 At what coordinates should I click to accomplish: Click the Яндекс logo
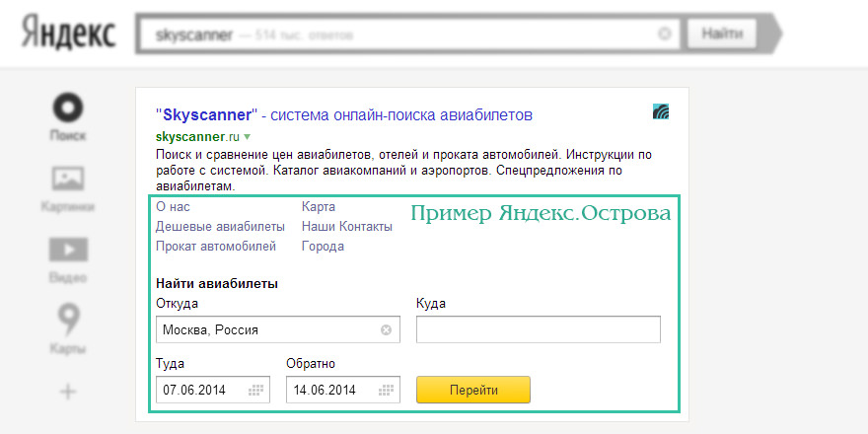point(69,33)
